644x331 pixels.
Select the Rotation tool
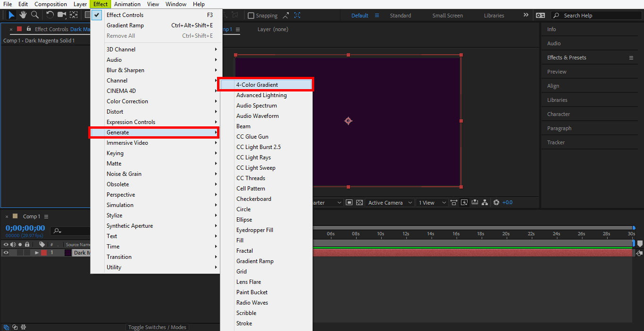[x=50, y=15]
